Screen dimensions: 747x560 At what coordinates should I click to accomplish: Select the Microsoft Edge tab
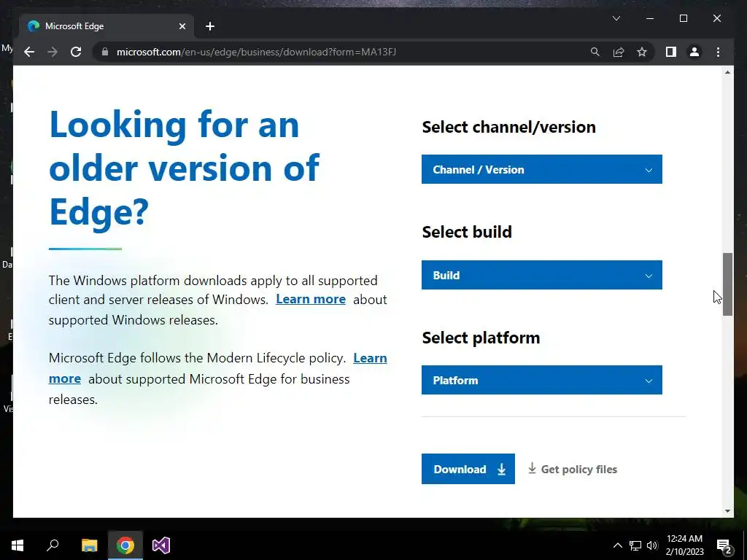point(107,26)
